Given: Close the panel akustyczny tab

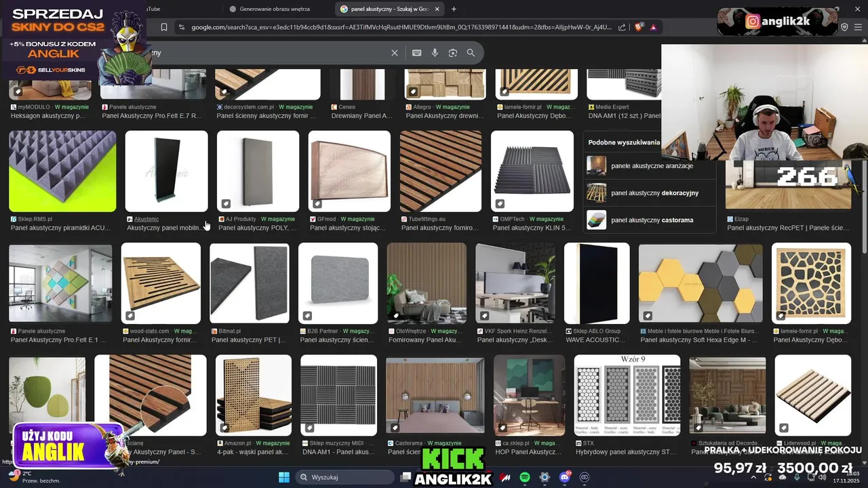Looking at the screenshot, I should [437, 9].
